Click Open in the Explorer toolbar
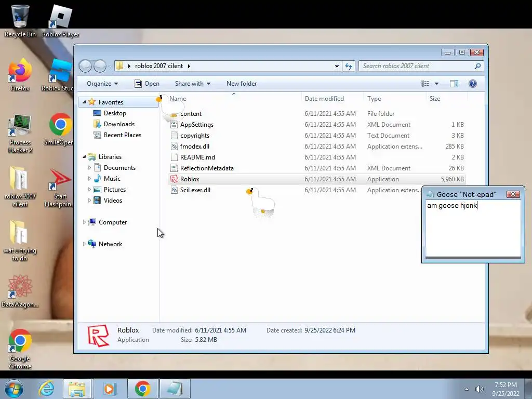532x399 pixels. point(147,84)
